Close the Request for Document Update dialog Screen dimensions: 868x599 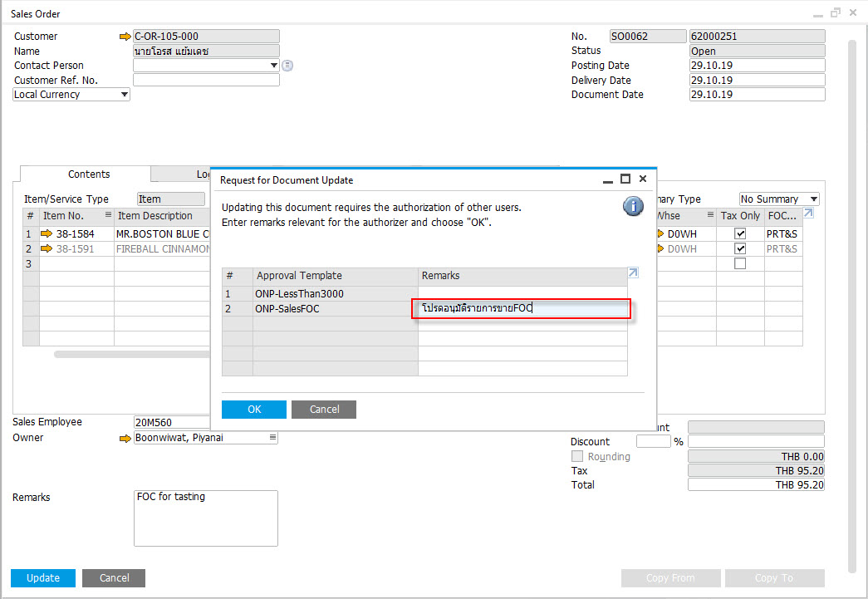(x=643, y=179)
